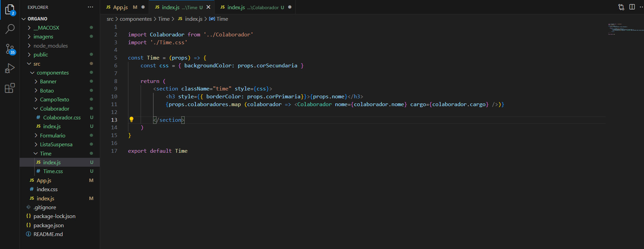Viewport: 644px width, 249px height.
Task: Open the Extensions view icon
Action: pos(10,88)
